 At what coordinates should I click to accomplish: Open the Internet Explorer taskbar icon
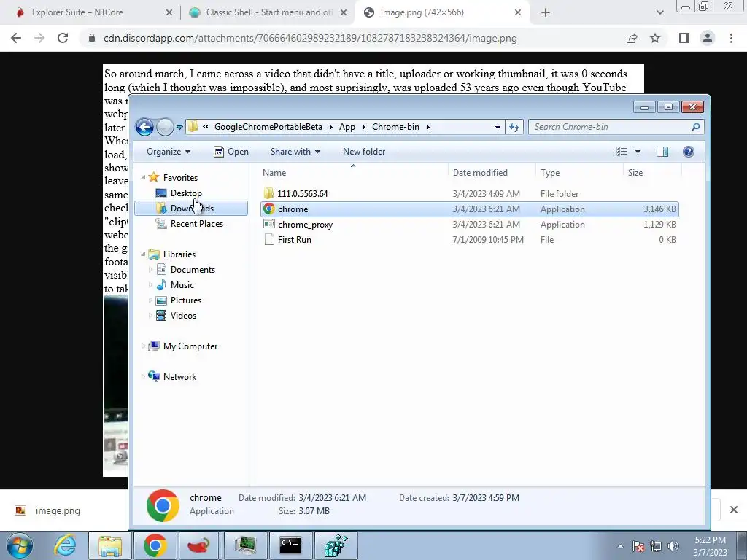coord(66,545)
